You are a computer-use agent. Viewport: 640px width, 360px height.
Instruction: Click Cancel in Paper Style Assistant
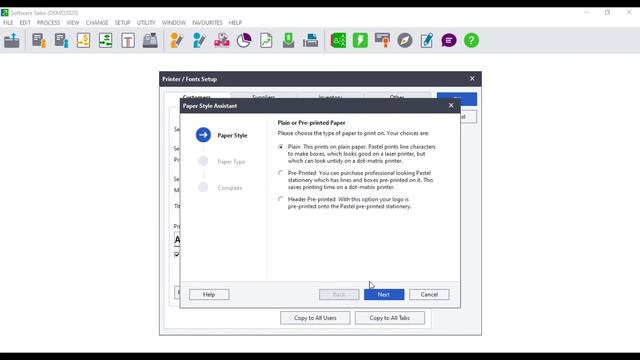(x=429, y=294)
